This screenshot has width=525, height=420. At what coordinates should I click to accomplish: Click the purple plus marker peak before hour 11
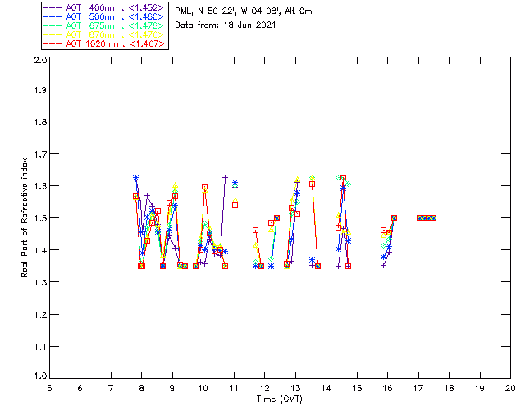225,177
